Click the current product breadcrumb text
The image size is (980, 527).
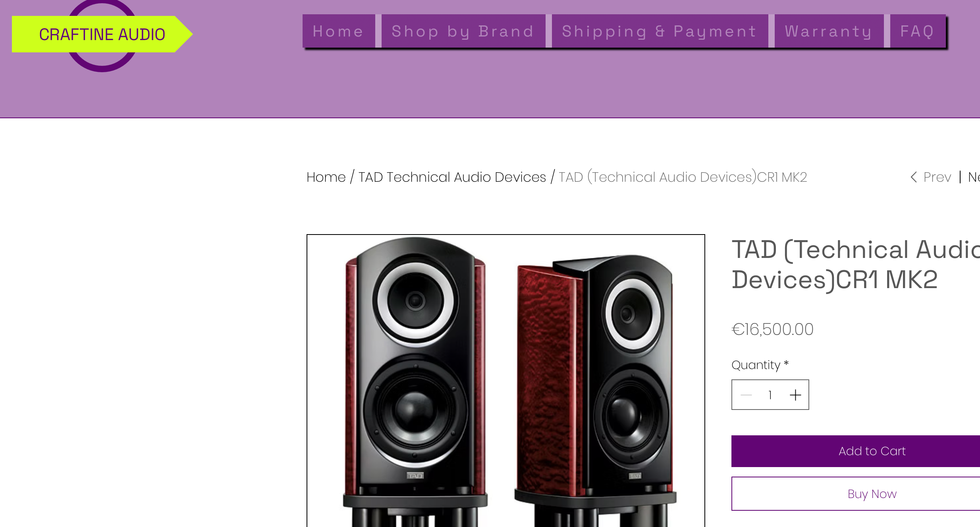pos(683,177)
